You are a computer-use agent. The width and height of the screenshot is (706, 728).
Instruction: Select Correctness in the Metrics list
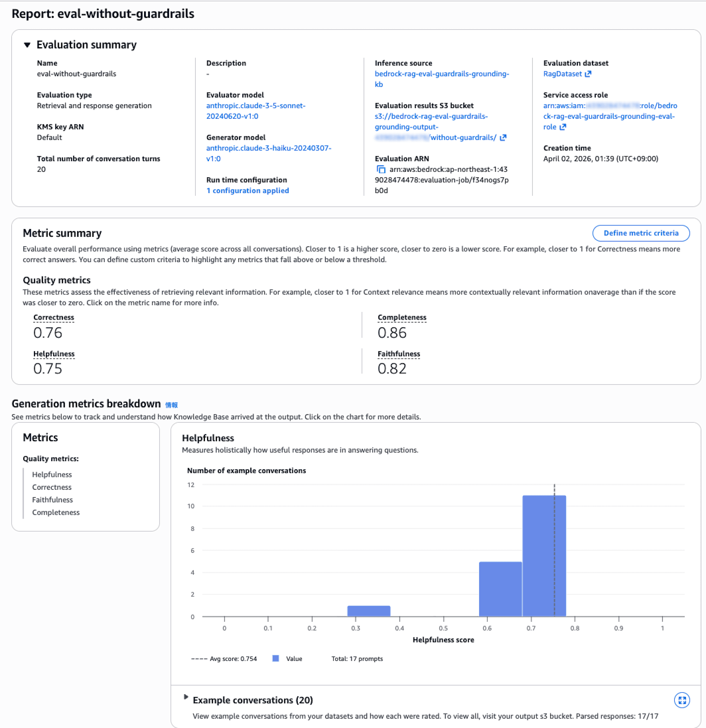[52, 487]
